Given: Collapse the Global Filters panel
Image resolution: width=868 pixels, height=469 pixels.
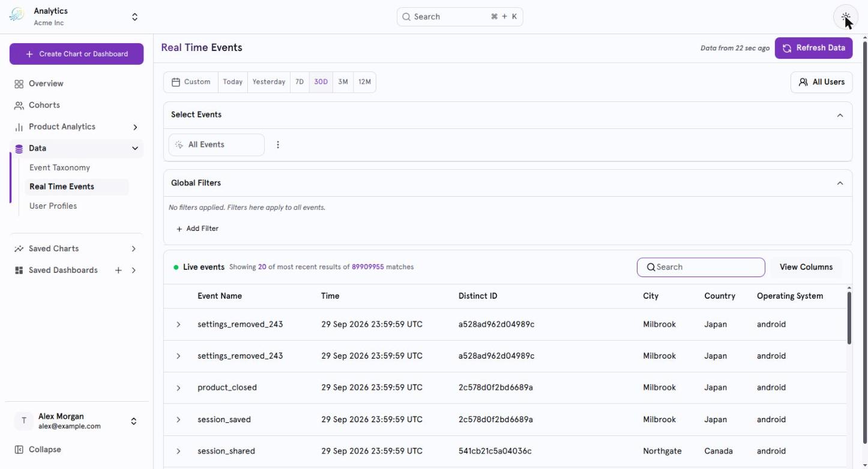Looking at the screenshot, I should (x=840, y=184).
